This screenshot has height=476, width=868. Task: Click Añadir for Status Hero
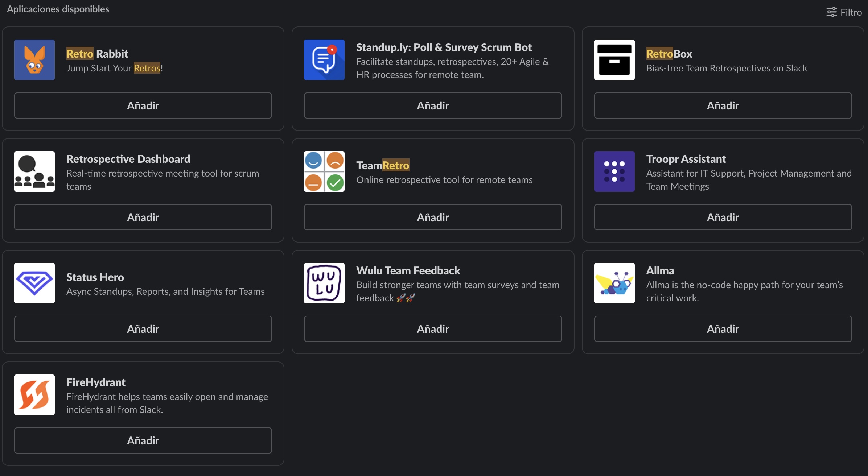(x=143, y=329)
